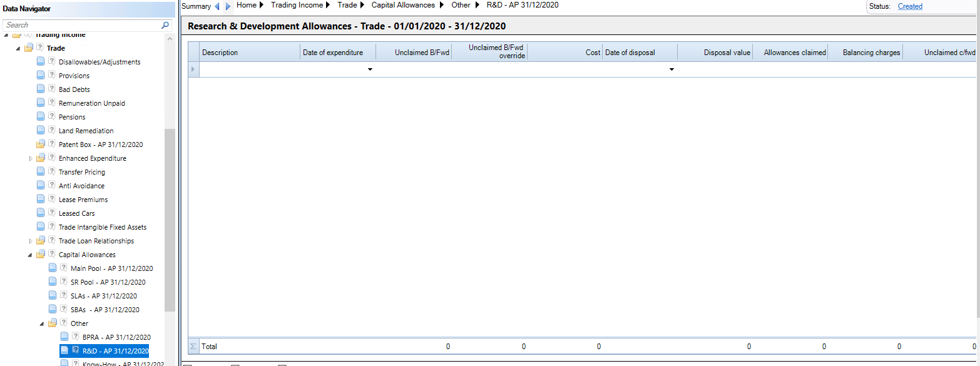This screenshot has height=366, width=980.
Task: Open the Date of disposal dropdown
Action: (671, 69)
